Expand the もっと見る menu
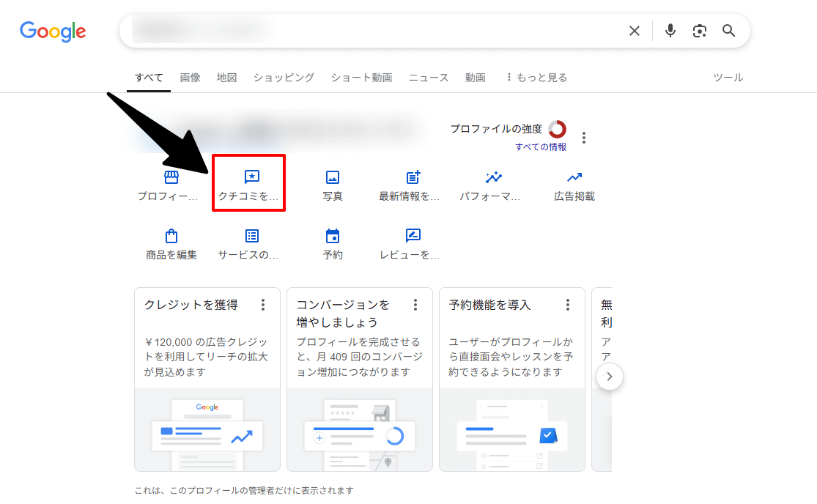 [536, 78]
